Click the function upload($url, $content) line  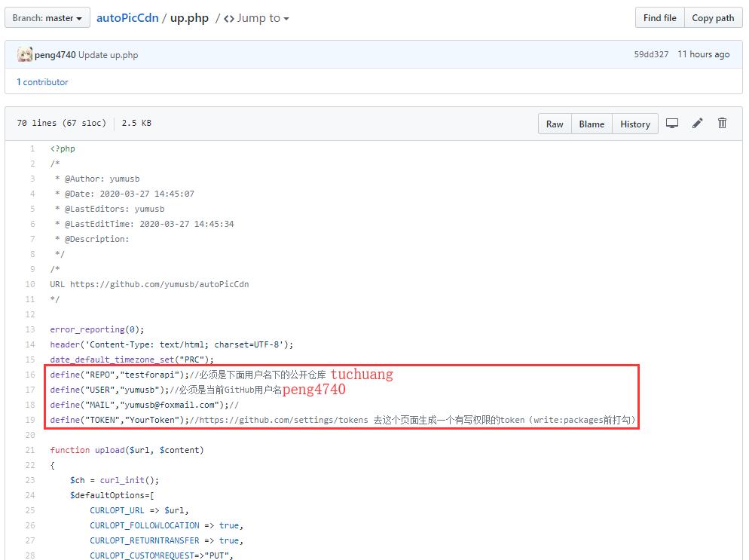(127, 450)
